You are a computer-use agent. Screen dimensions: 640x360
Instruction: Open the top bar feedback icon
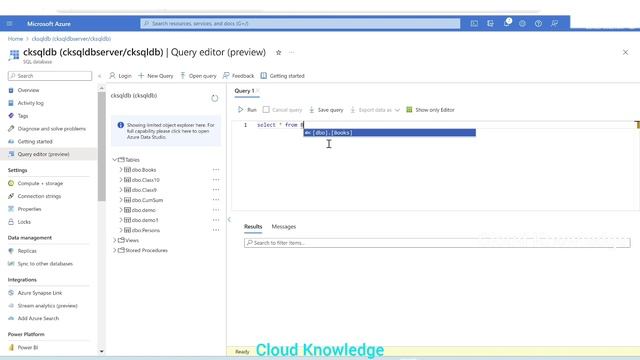point(554,24)
